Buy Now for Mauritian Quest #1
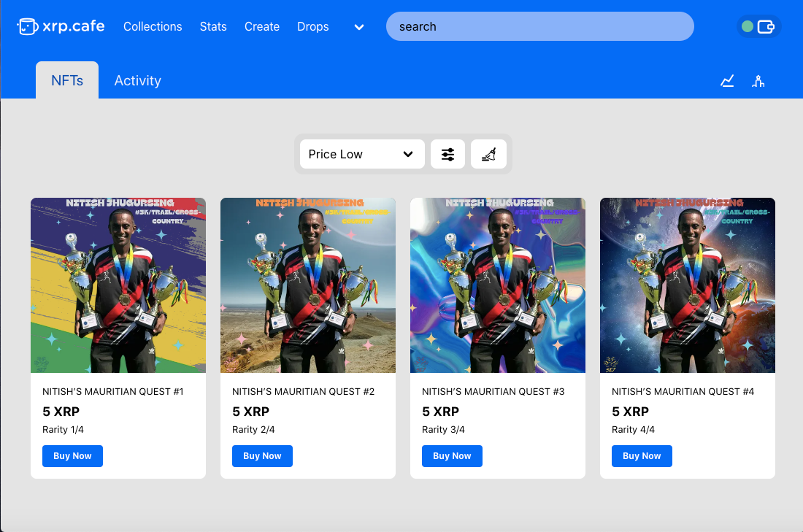The height and width of the screenshot is (532, 803). click(x=72, y=456)
